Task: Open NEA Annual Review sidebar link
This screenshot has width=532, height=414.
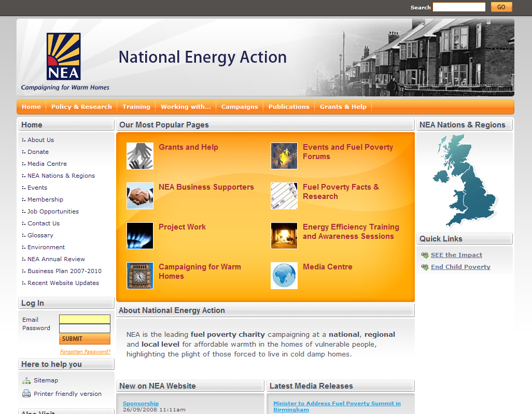Action: point(57,259)
